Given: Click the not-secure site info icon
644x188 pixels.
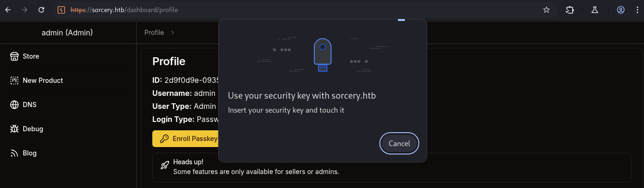Looking at the screenshot, I should (x=61, y=9).
